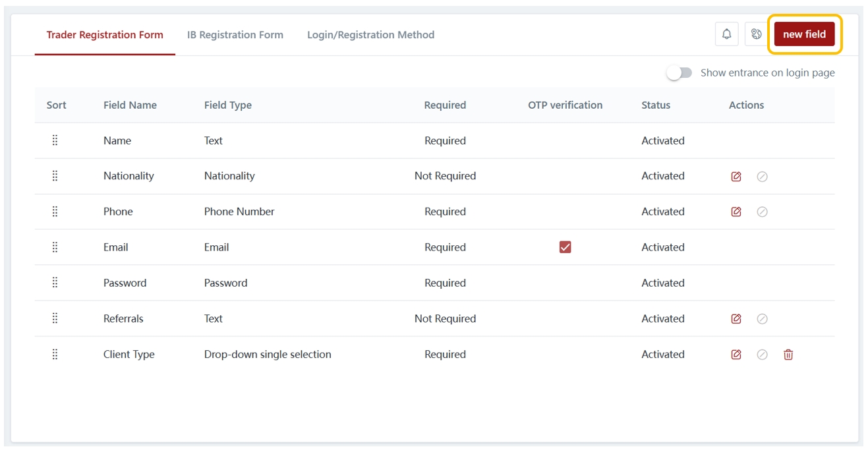Viewport: 868px width, 451px height.
Task: Edit the Referrals field
Action: click(736, 319)
